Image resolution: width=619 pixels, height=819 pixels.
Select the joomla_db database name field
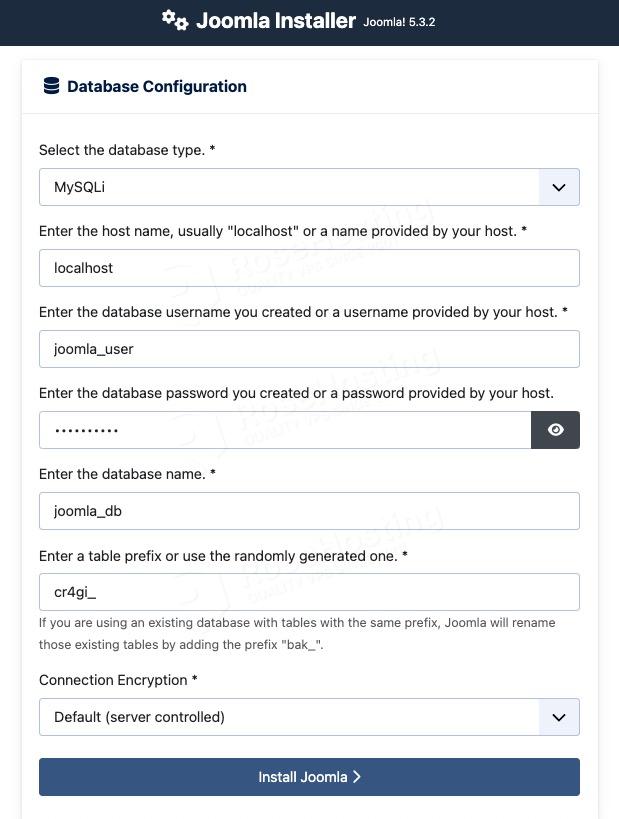point(309,511)
